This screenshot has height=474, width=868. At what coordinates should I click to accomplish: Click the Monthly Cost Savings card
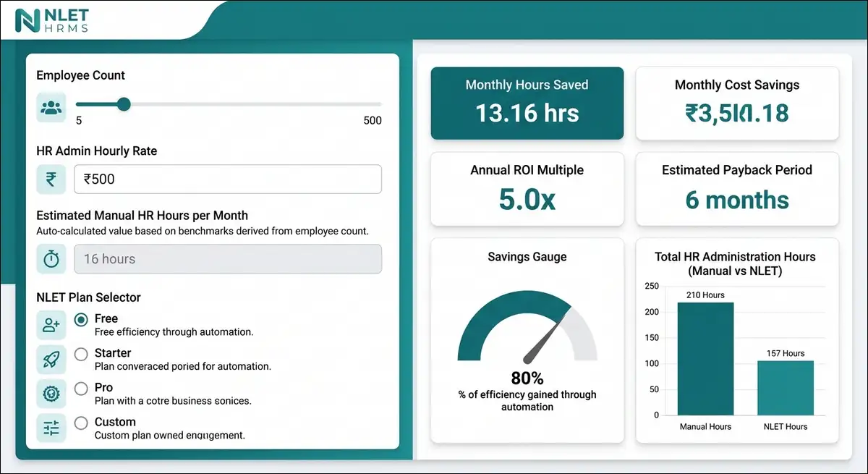pos(737,103)
